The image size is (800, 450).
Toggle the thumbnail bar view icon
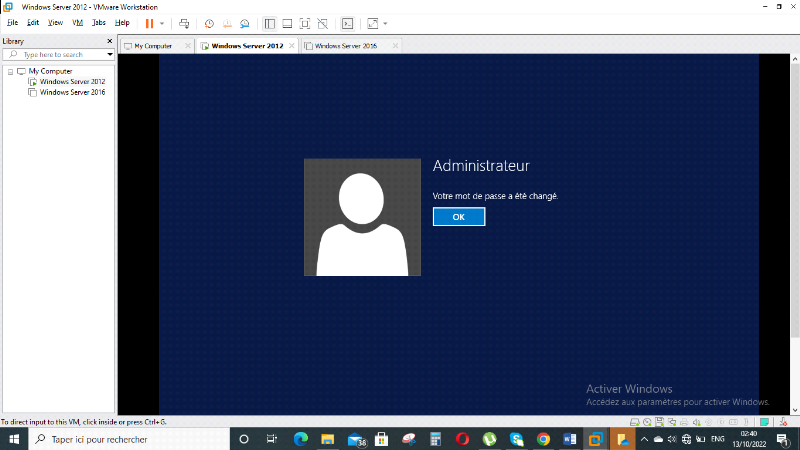(x=287, y=22)
